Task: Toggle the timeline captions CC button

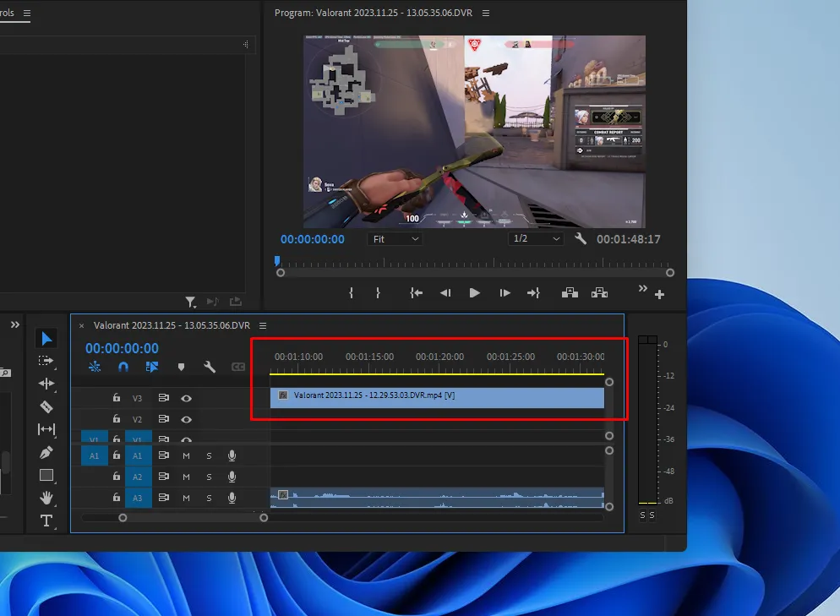Action: click(238, 367)
